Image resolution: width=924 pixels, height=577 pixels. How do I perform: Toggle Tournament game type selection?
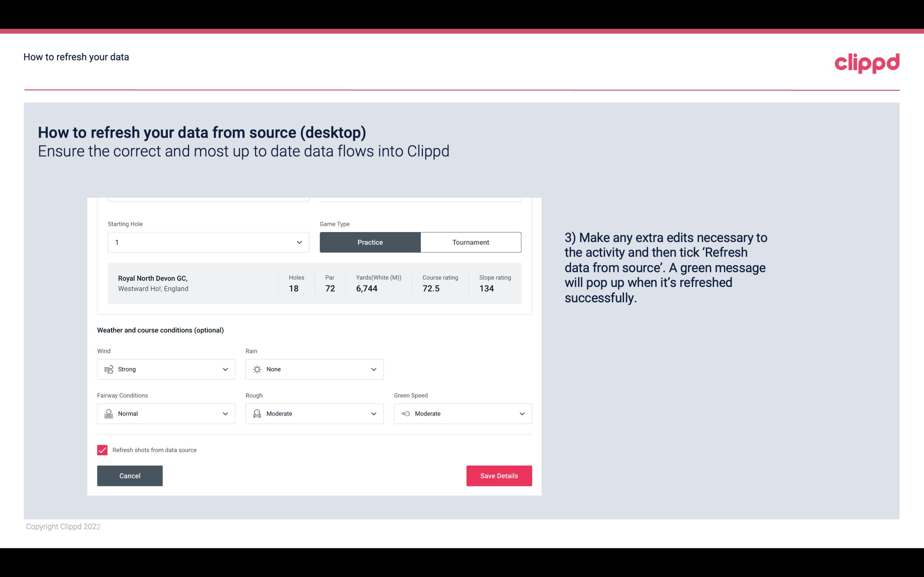(x=470, y=242)
